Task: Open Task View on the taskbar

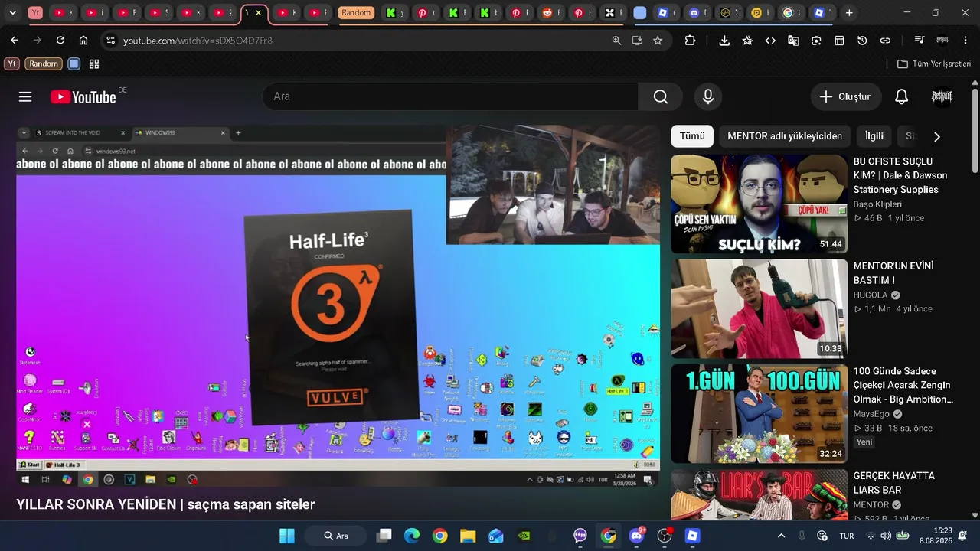Action: click(384, 536)
